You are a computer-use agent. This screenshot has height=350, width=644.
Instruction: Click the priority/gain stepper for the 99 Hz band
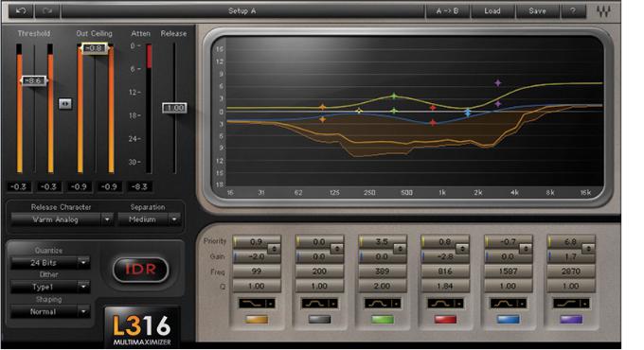tap(274, 249)
